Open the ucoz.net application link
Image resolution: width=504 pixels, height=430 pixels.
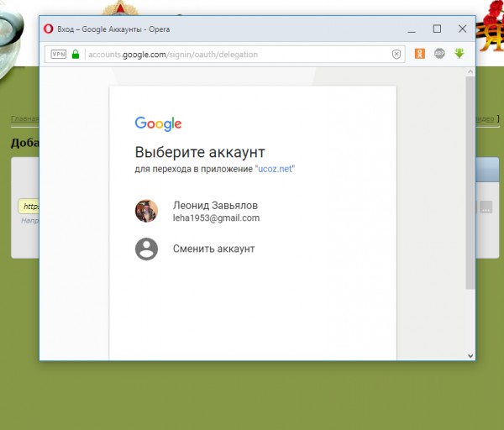click(x=275, y=169)
